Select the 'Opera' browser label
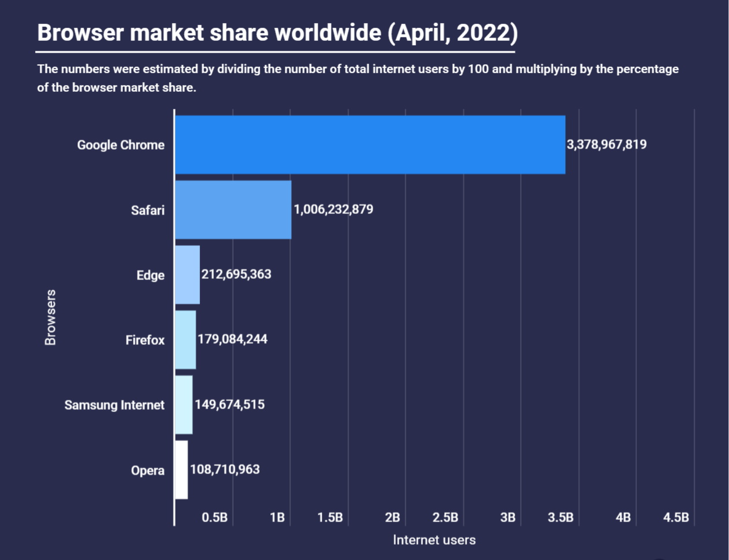This screenshot has width=729, height=560. (x=148, y=470)
